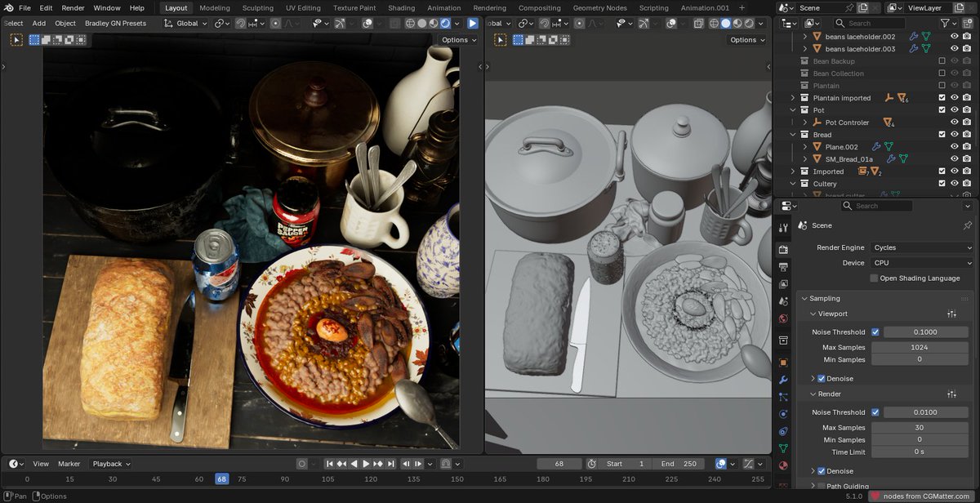Enable rendered viewport shading mode icon
The image size is (980, 503).
pyautogui.click(x=445, y=24)
